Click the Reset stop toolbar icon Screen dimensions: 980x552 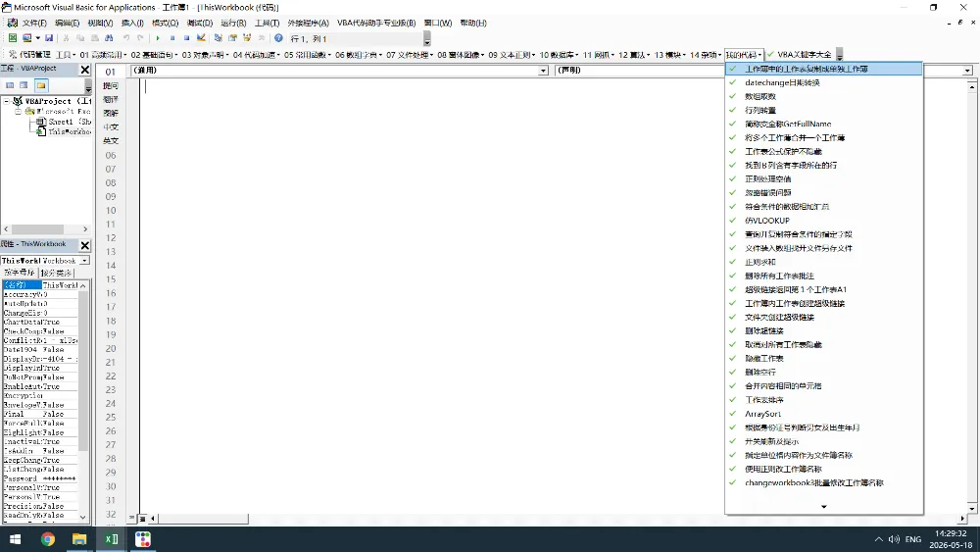pyautogui.click(x=186, y=38)
